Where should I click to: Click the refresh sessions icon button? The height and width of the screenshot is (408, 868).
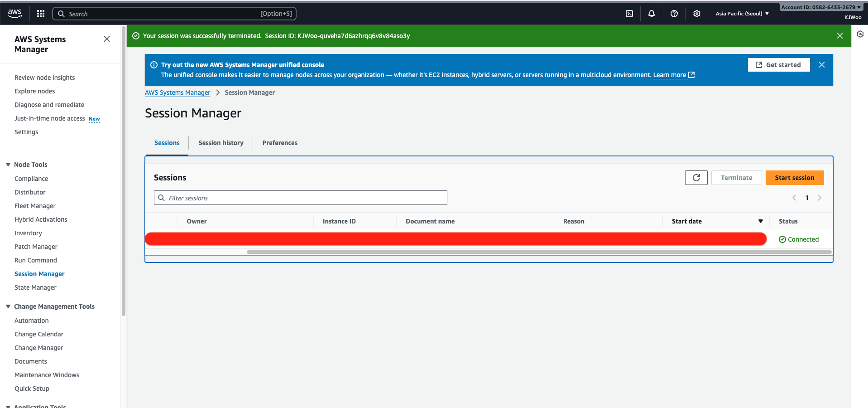click(x=696, y=178)
